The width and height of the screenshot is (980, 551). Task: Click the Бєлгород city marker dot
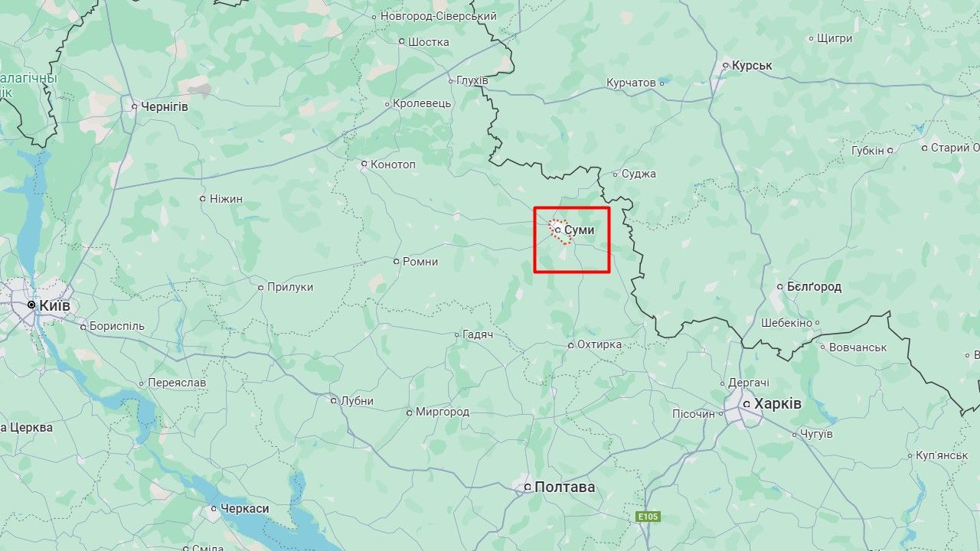coord(780,287)
